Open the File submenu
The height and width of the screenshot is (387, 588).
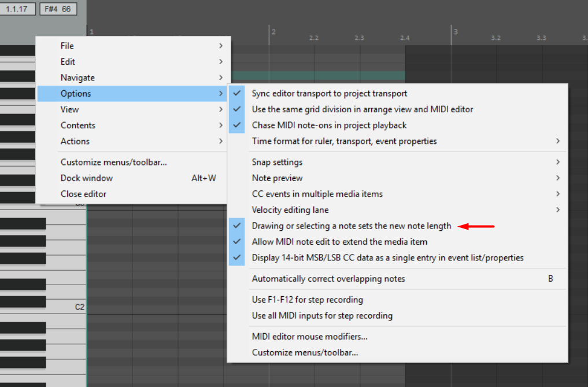67,46
